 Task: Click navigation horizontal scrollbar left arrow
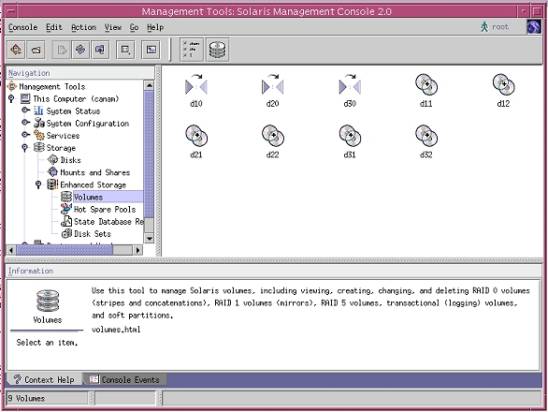coord(11,250)
